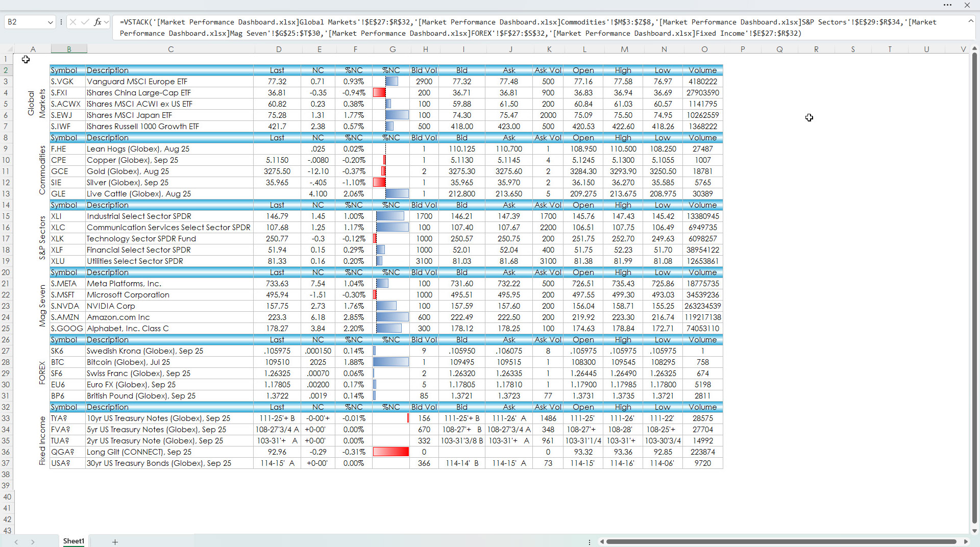
Task: Select Bid Vol header in row 14
Action: click(424, 205)
